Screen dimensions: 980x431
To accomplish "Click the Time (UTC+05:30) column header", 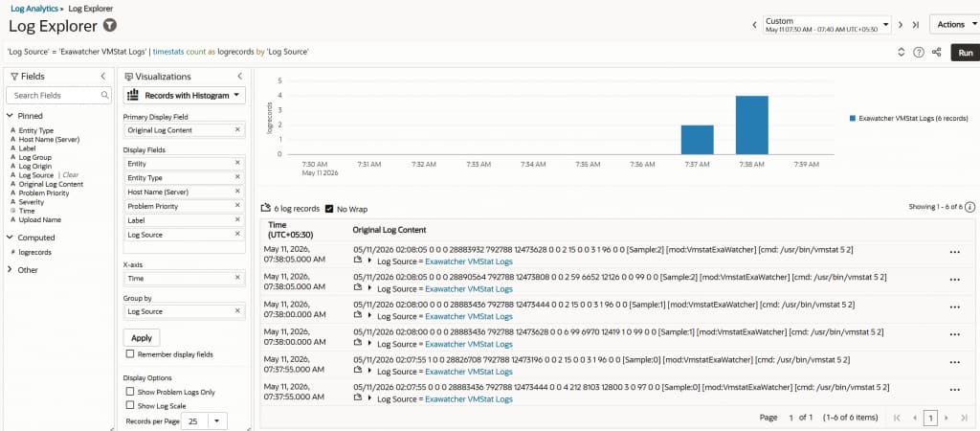I will 291,230.
